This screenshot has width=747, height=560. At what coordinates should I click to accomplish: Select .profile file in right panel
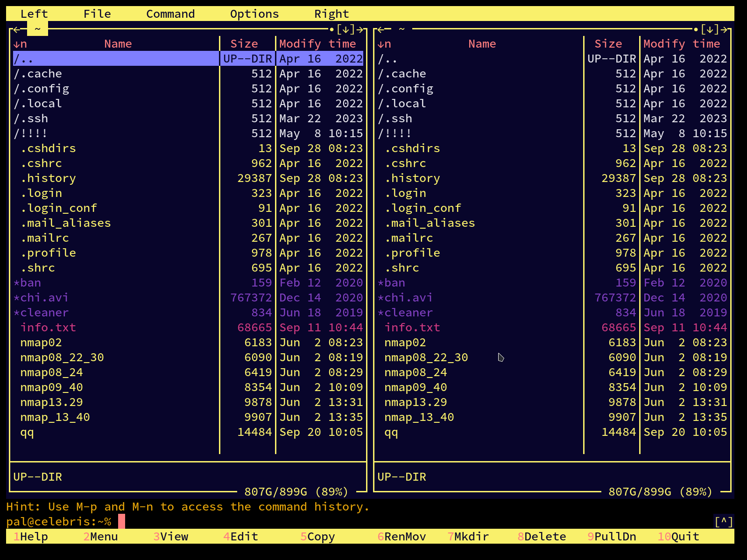[x=552, y=253]
